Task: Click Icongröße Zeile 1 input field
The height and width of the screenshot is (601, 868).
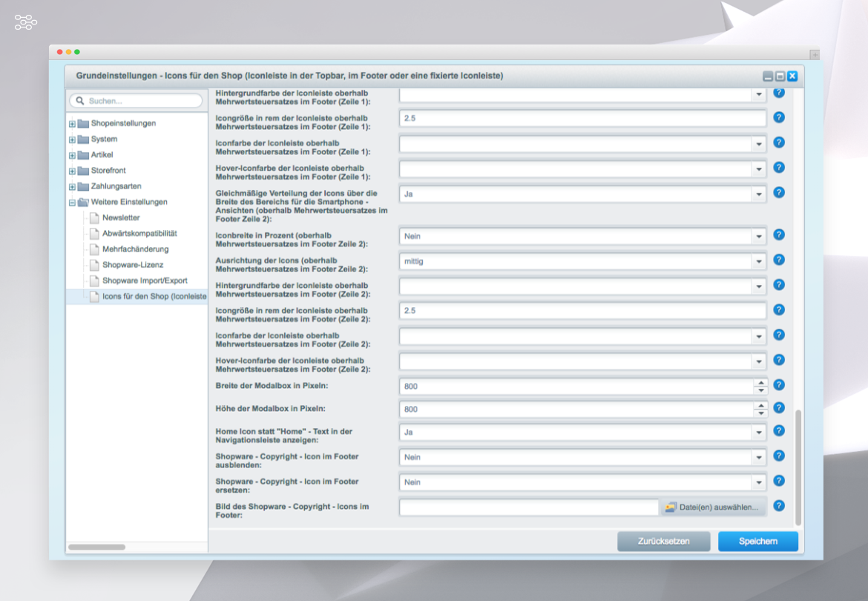Action: (582, 118)
